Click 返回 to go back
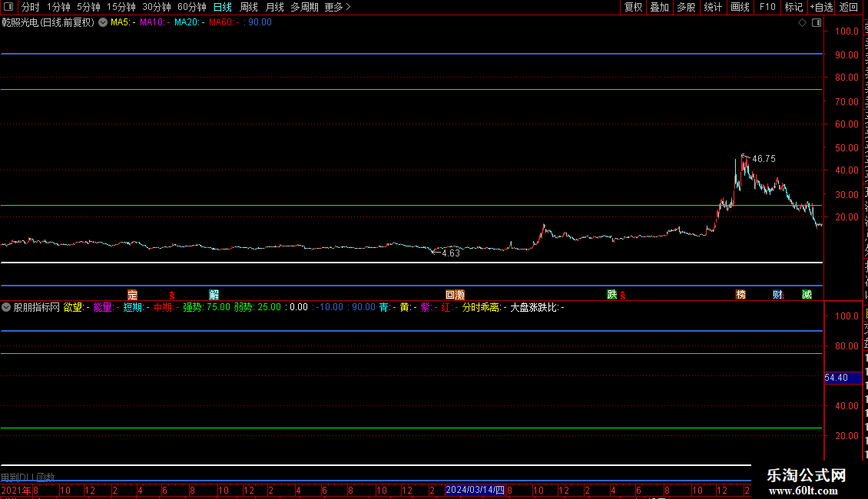Image resolution: width=868 pixels, height=499 pixels. pyautogui.click(x=848, y=7)
